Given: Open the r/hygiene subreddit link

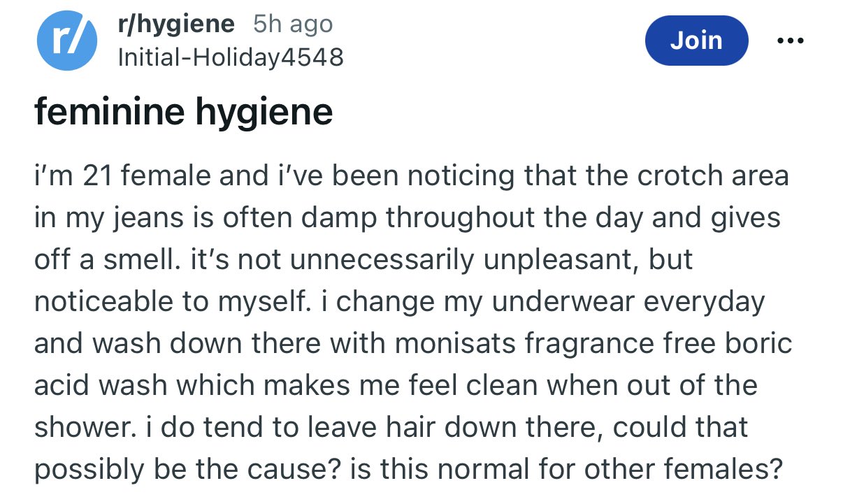Looking at the screenshot, I should [177, 24].
